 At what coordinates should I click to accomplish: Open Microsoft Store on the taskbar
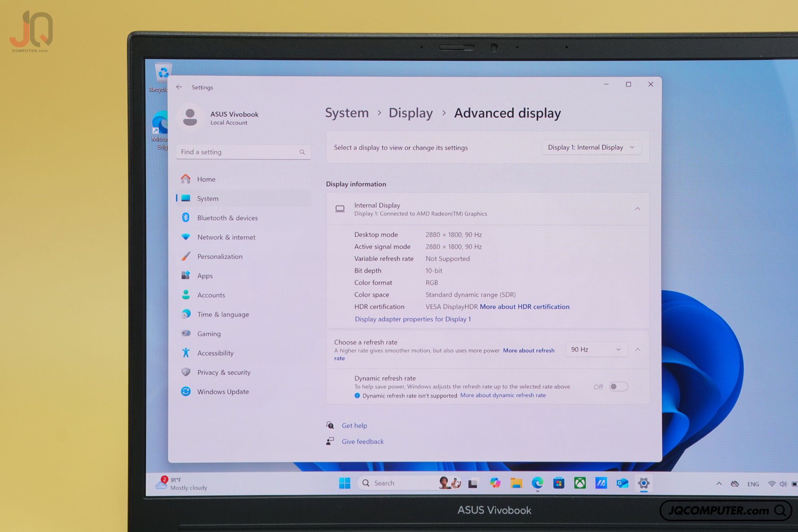click(x=559, y=483)
